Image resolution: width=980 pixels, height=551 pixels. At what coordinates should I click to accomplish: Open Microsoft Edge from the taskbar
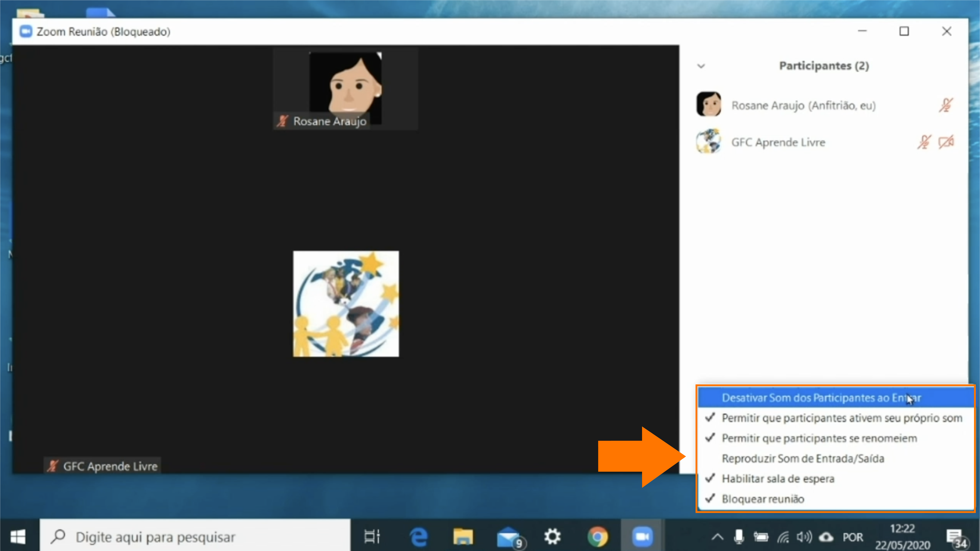pos(419,537)
